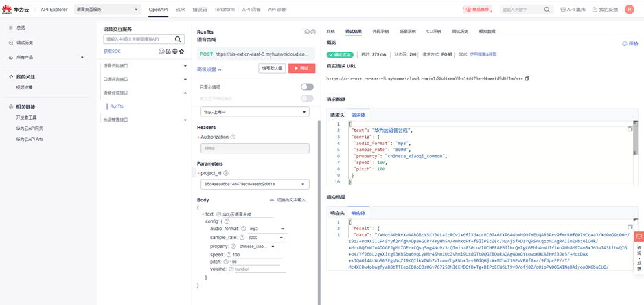The width and height of the screenshot is (644, 305).
Task: Open the API 集市 link in the header
Action: (573, 10)
